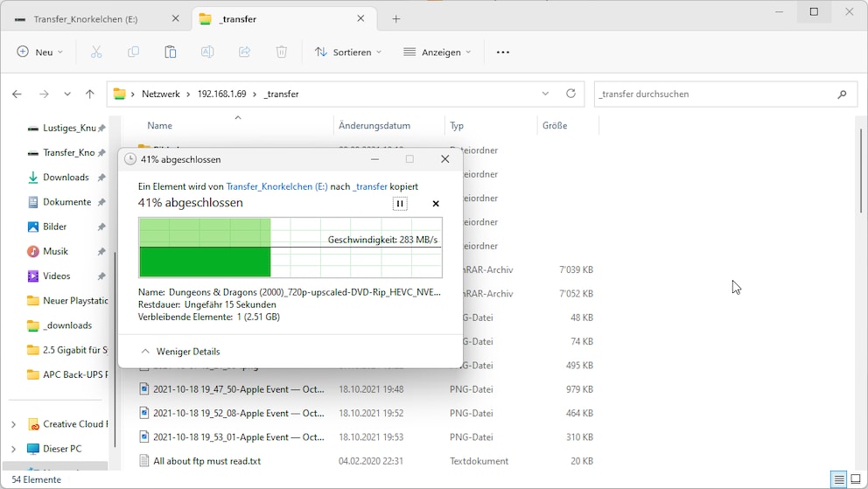Open the _downloads folder in sidebar

pyautogui.click(x=66, y=325)
